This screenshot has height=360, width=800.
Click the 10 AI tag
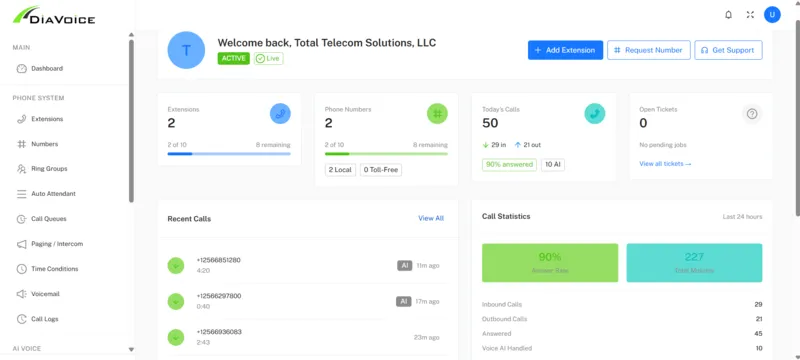[553, 165]
